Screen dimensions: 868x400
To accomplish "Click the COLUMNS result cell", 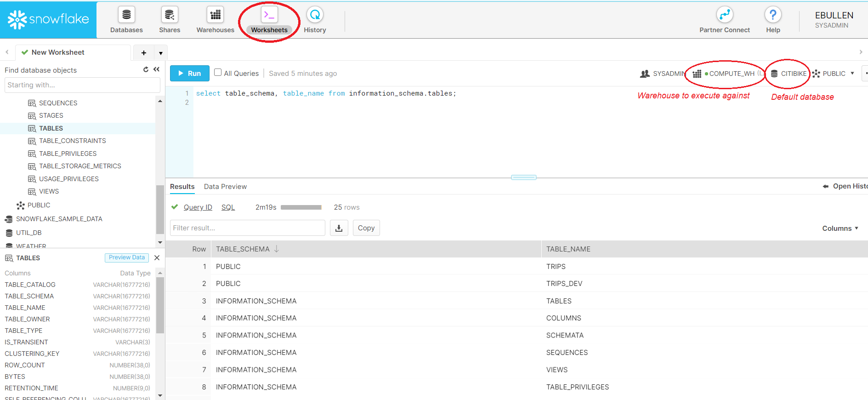I will point(563,318).
